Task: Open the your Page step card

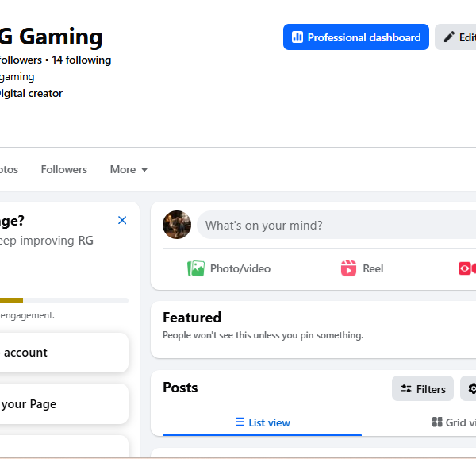Action: click(x=64, y=403)
